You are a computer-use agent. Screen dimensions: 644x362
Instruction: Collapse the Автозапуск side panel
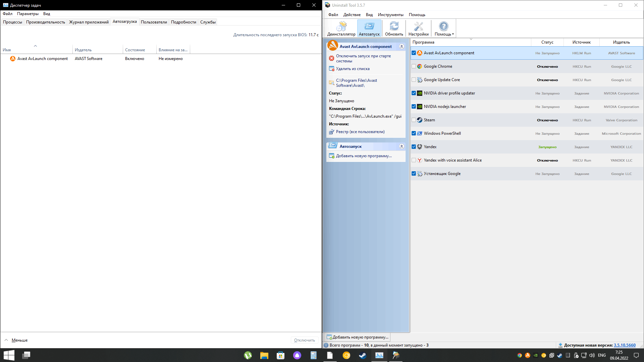pos(401,146)
